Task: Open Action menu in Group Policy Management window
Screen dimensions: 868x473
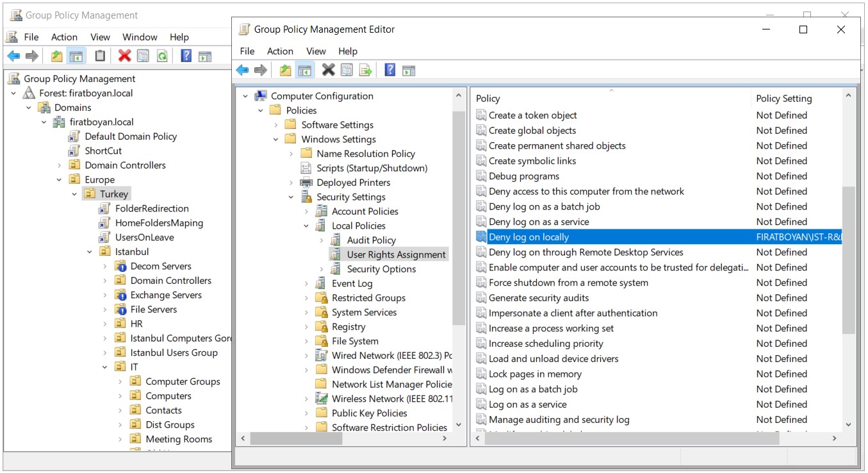Action: pyautogui.click(x=64, y=37)
